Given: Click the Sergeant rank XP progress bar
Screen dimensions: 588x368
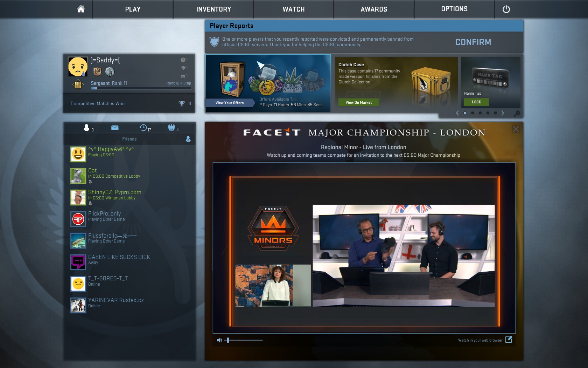Looking at the screenshot, I should pyautogui.click(x=141, y=88).
